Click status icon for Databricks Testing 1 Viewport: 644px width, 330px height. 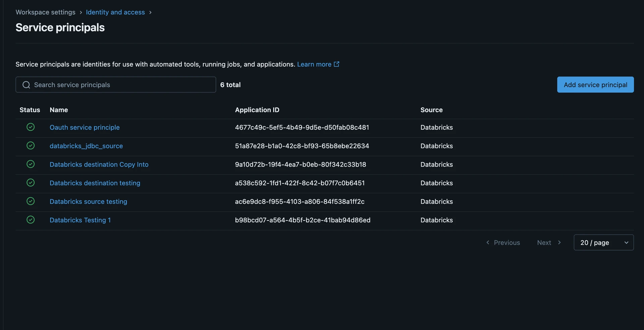(31, 220)
